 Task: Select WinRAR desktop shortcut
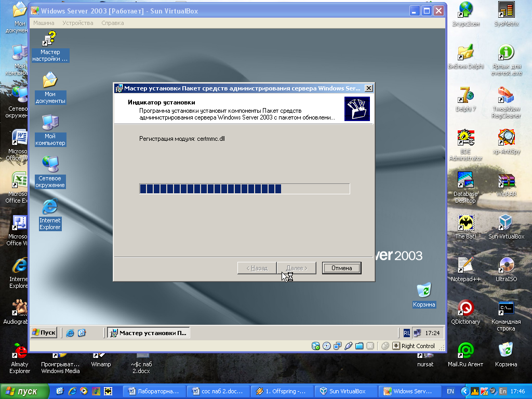506,184
